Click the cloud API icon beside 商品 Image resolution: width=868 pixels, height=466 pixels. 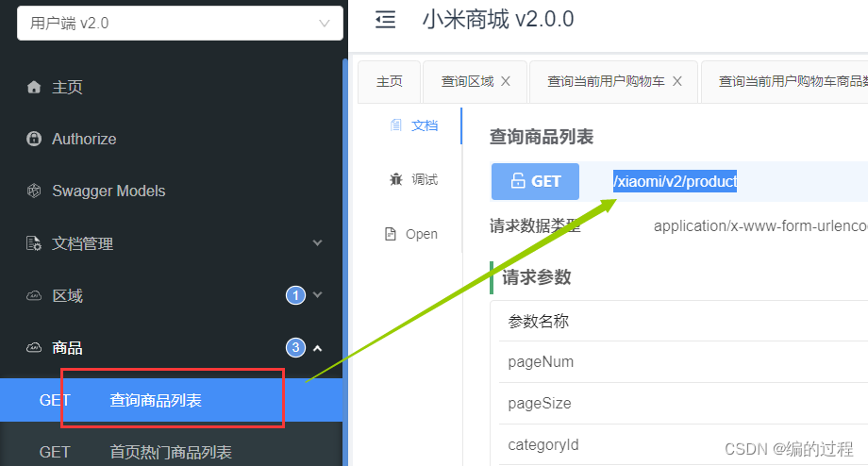[34, 347]
